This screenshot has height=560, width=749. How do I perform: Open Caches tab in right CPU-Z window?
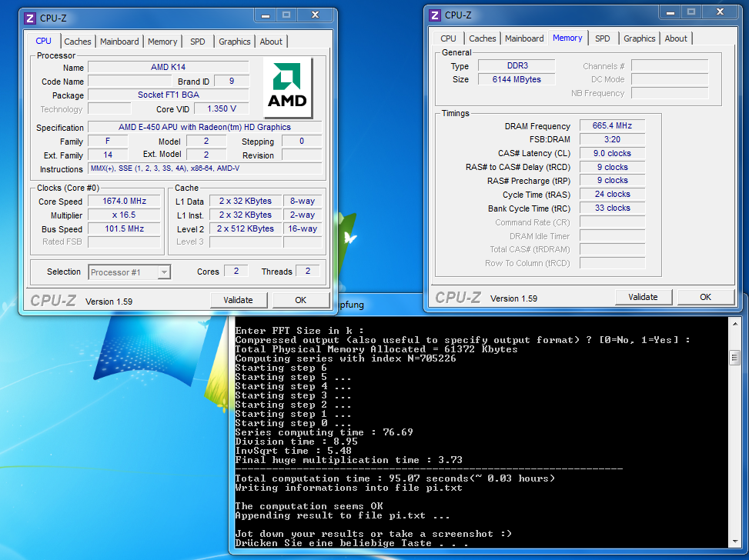click(483, 38)
